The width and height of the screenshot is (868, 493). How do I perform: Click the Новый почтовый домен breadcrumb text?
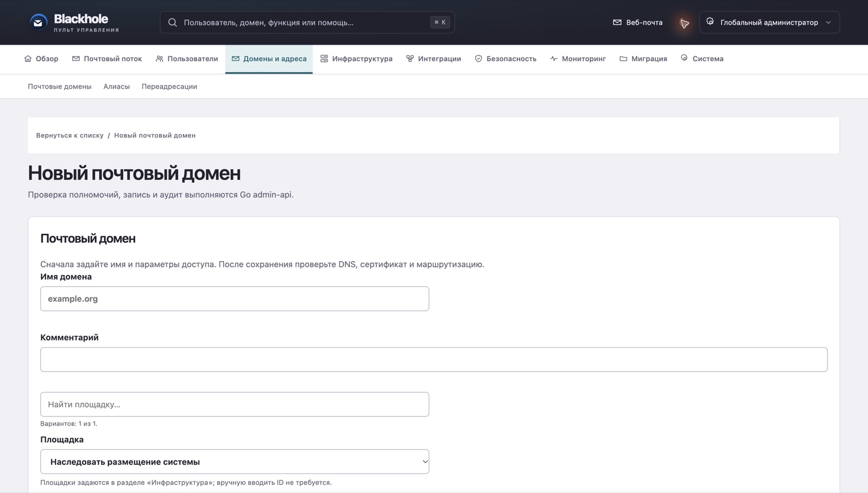155,136
